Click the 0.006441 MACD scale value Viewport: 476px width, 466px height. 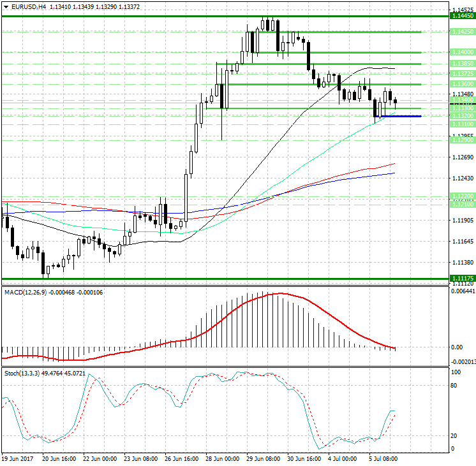click(x=461, y=291)
